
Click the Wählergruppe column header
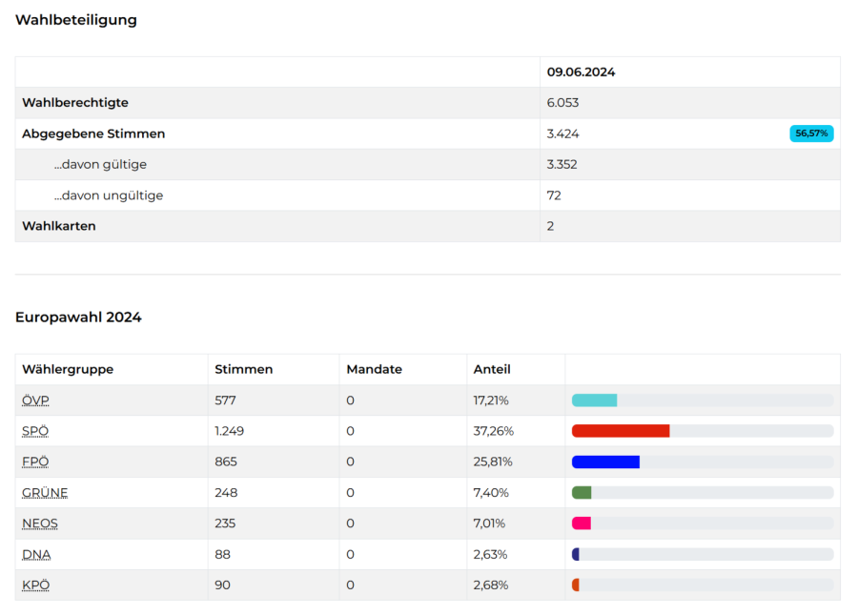pyautogui.click(x=68, y=369)
